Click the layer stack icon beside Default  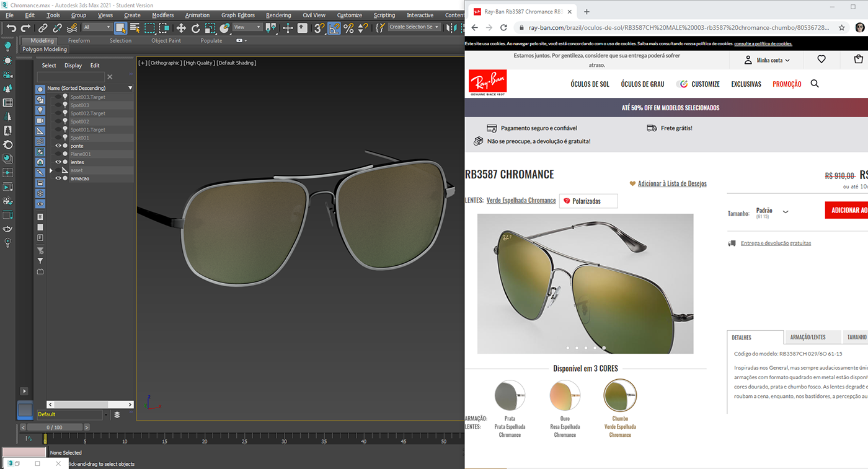117,414
